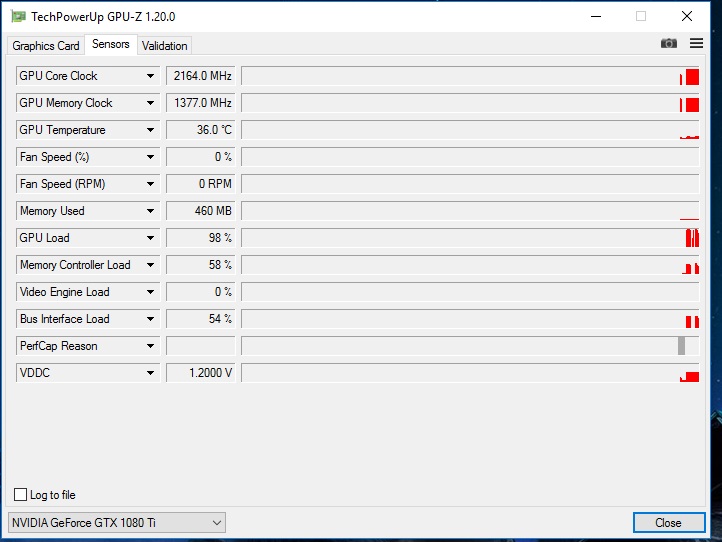Click the Close button
The height and width of the screenshot is (542, 722).
pos(669,523)
